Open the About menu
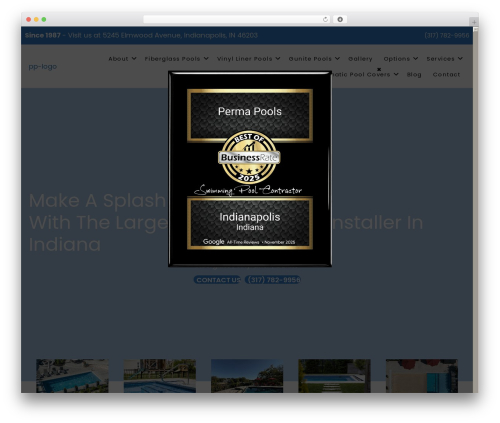This screenshot has width=500, height=423. 118,59
